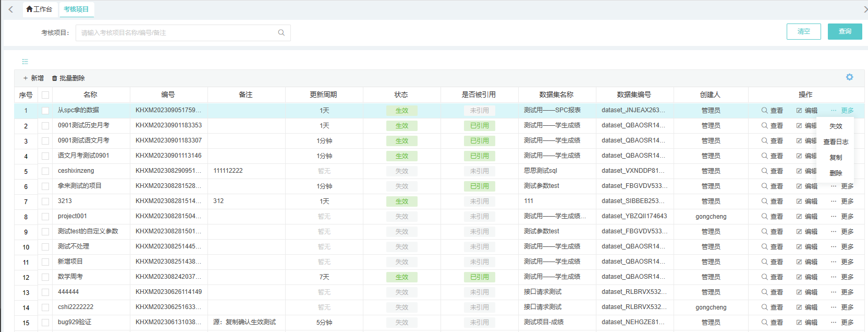Click the 新增 button

pyautogui.click(x=33, y=78)
